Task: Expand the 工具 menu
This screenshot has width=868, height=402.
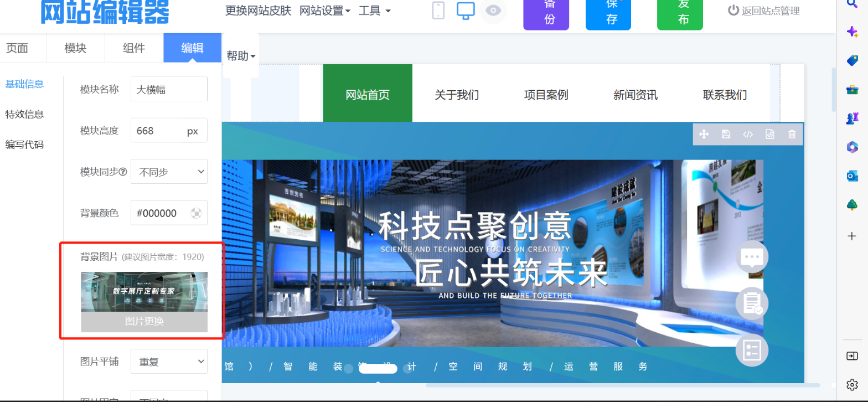Action: [375, 11]
